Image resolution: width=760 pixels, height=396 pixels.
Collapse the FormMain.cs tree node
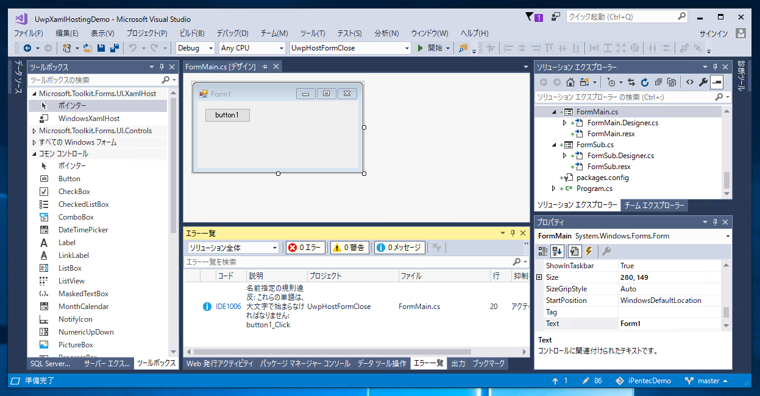[554, 112]
